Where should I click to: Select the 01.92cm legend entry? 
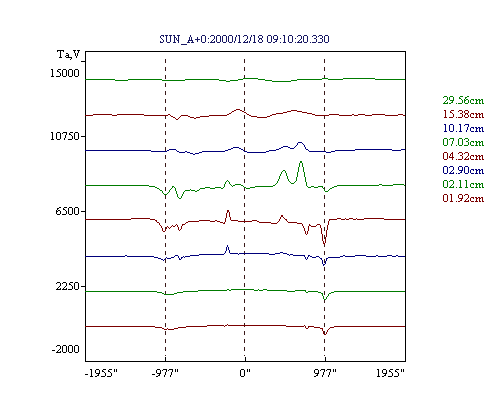463,198
